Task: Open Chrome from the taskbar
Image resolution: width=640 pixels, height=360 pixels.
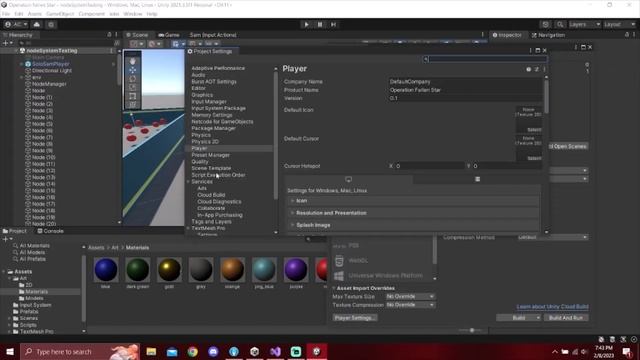Action: click(193, 351)
